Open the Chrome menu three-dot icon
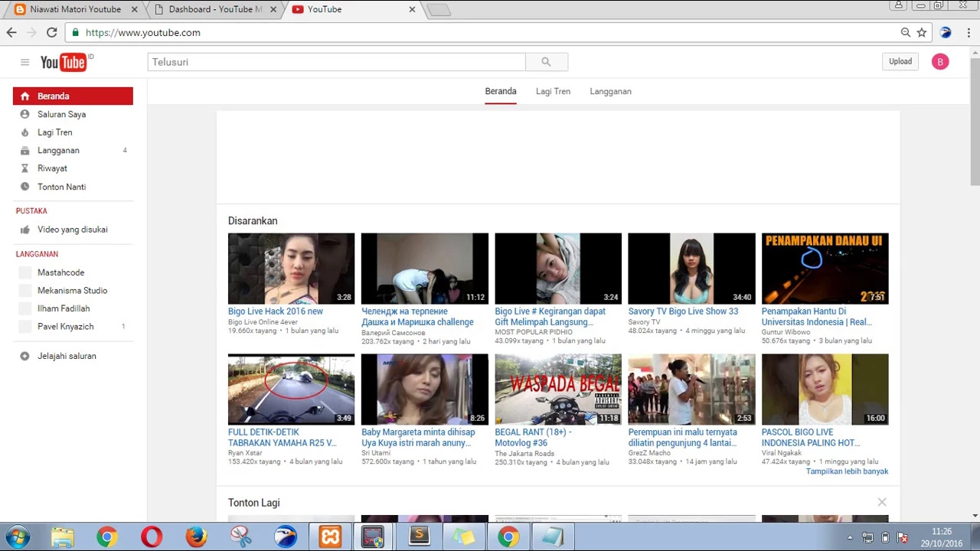The width and height of the screenshot is (980, 551). (968, 32)
